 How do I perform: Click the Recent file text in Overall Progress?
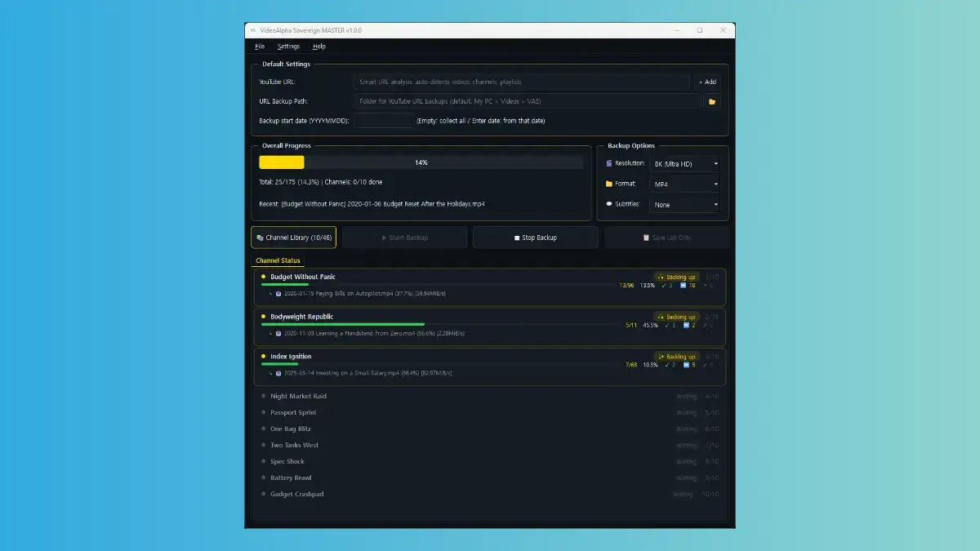click(x=372, y=203)
